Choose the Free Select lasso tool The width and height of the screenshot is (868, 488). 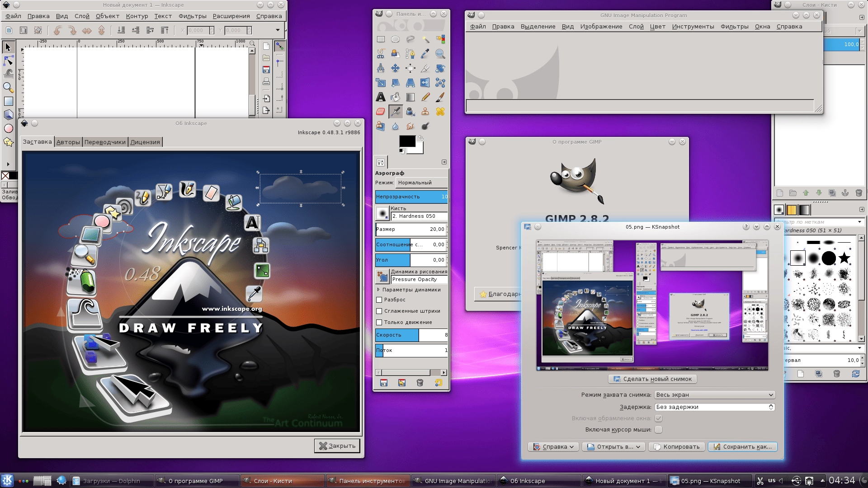point(410,39)
